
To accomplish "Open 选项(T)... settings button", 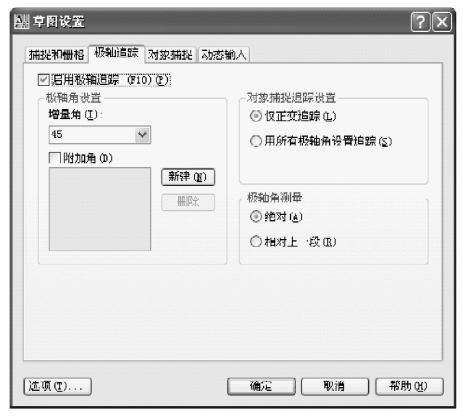I will tap(58, 387).
